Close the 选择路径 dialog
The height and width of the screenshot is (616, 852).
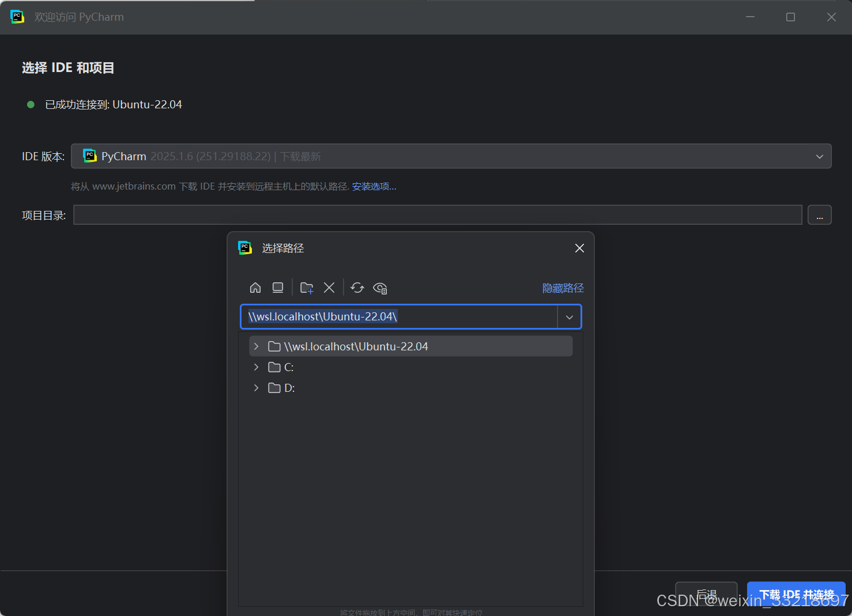pyautogui.click(x=579, y=248)
